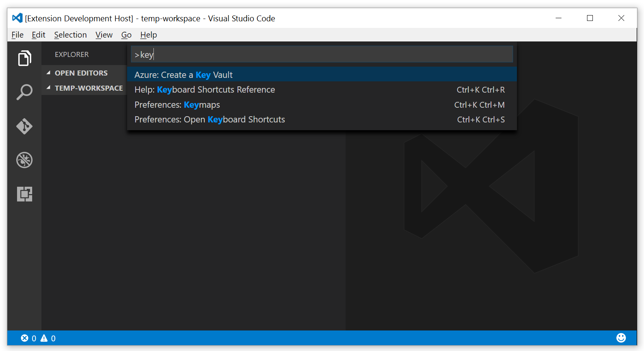The width and height of the screenshot is (644, 351).
Task: Open the View menu
Action: [x=104, y=35]
